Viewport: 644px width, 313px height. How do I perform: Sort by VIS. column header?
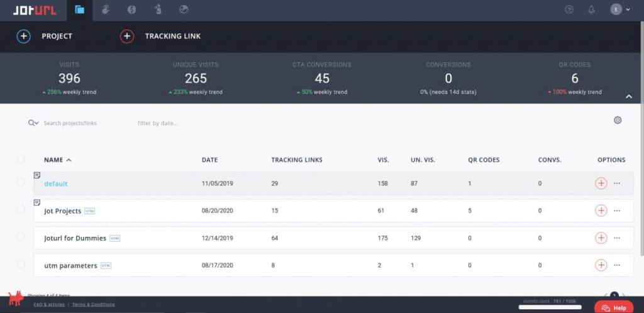tap(383, 160)
